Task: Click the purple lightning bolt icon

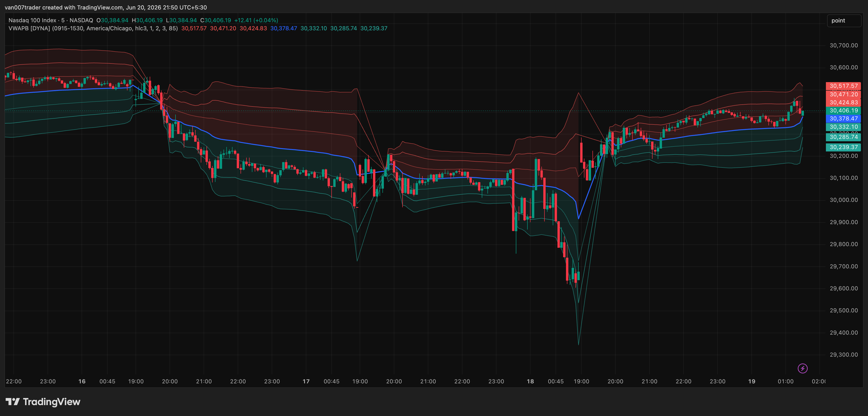Action: 802,368
